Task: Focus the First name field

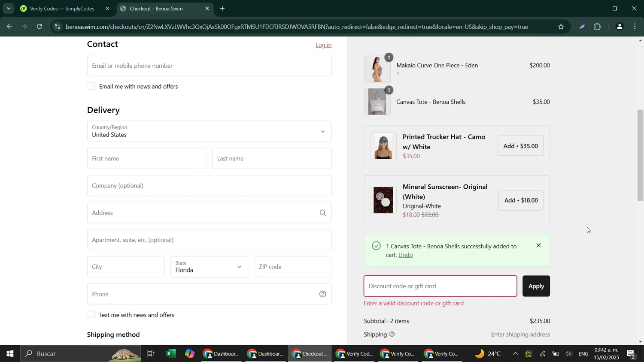Action: [146, 159]
